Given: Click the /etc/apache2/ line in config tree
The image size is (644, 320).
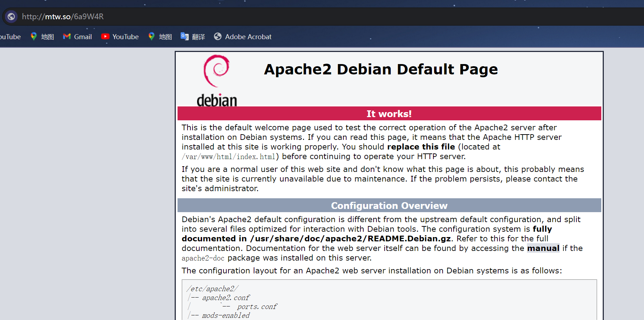Looking at the screenshot, I should pos(212,289).
